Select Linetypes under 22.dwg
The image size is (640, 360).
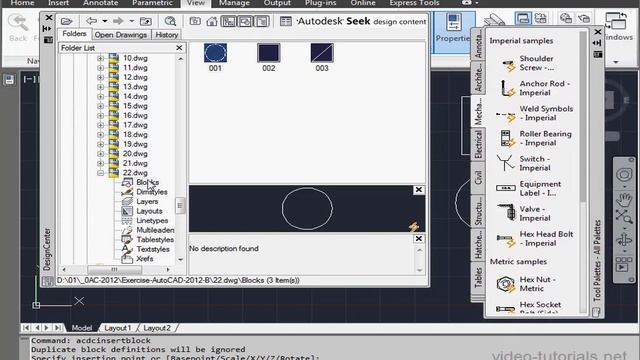tap(152, 220)
